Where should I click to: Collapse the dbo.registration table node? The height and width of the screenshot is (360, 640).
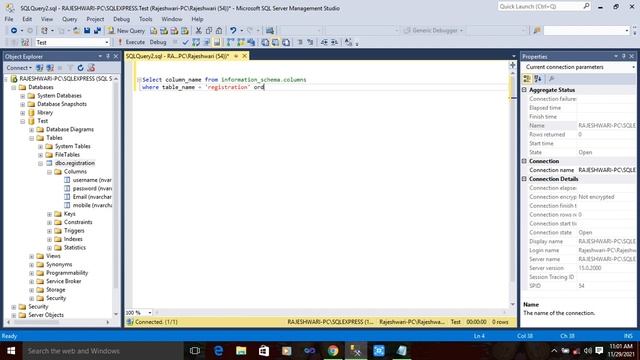coord(40,163)
